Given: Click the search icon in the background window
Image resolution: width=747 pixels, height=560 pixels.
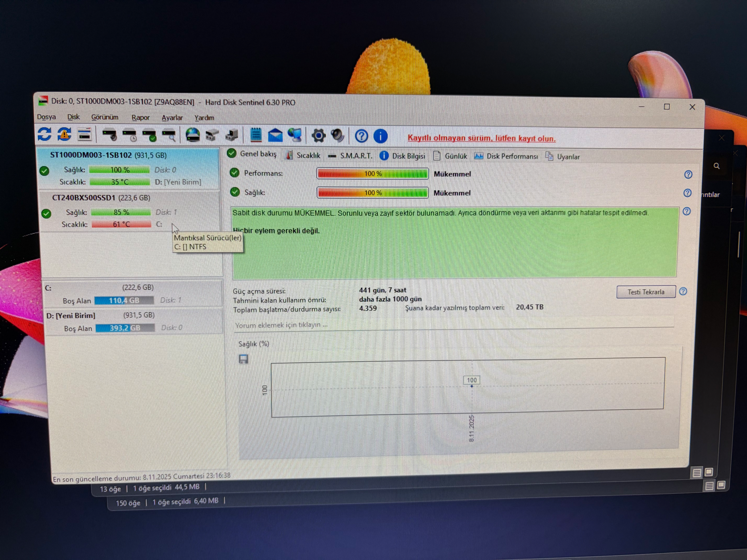Looking at the screenshot, I should tap(717, 166).
